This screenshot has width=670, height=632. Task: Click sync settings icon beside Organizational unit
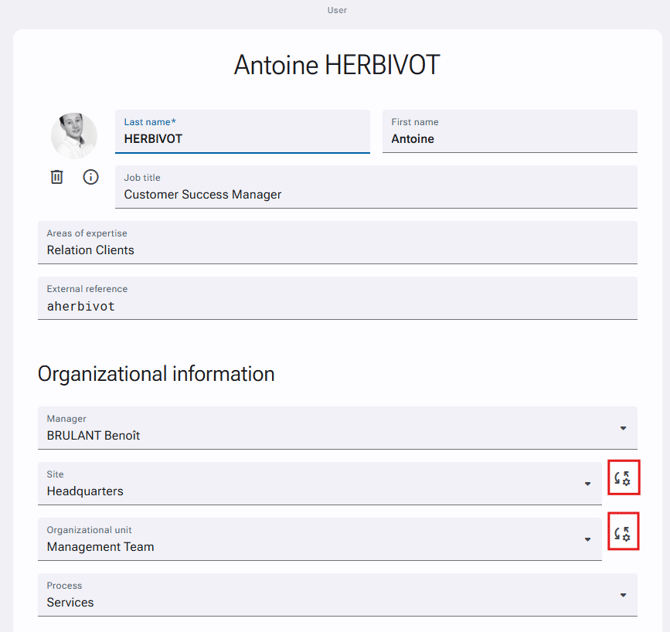[x=623, y=533]
